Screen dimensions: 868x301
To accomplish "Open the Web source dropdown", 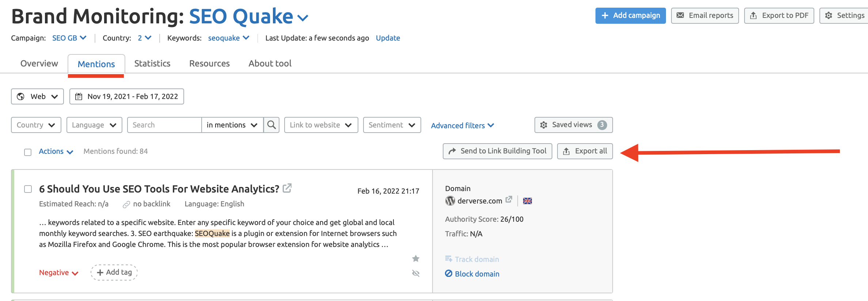I will (38, 96).
